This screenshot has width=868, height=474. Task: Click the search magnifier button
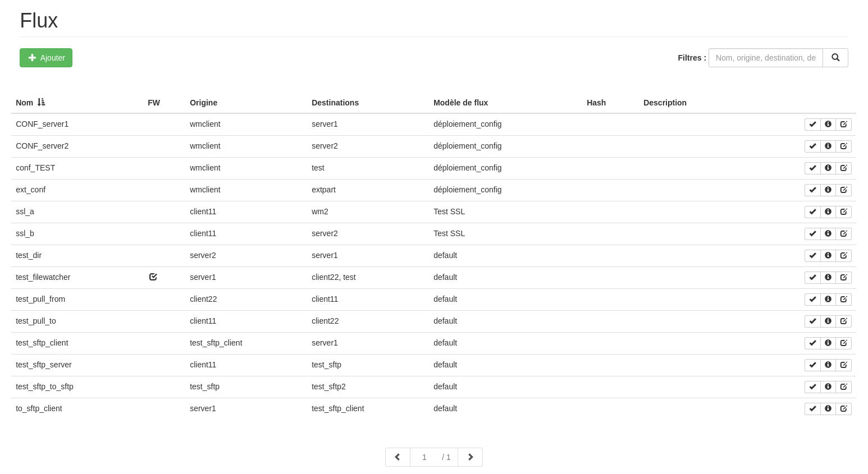[835, 58]
